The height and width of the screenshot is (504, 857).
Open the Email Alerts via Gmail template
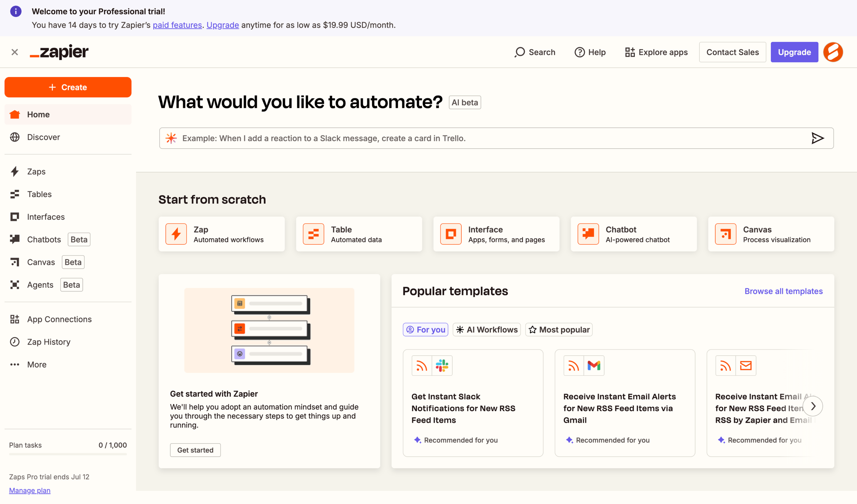click(625, 403)
